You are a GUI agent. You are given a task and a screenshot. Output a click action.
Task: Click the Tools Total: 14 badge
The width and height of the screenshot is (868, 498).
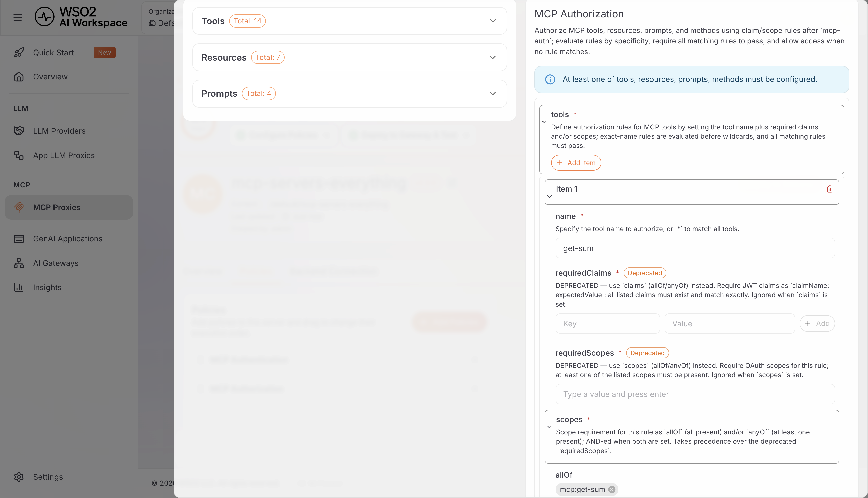tap(247, 21)
